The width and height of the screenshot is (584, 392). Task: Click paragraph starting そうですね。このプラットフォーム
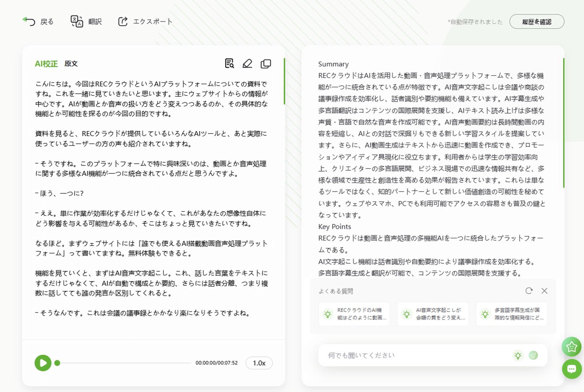point(151,169)
